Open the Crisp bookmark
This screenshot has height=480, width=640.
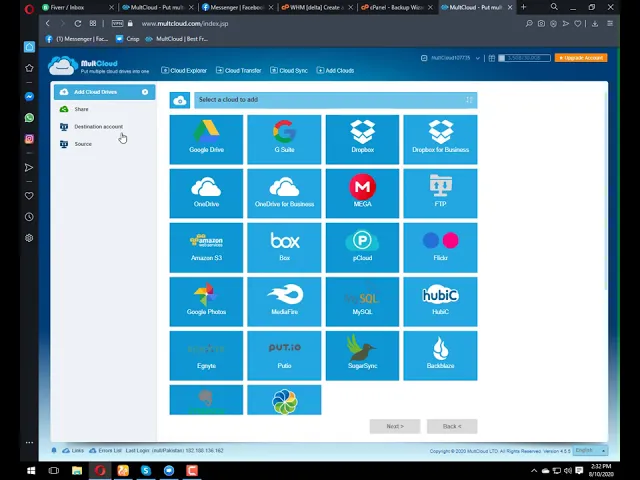click(127, 39)
